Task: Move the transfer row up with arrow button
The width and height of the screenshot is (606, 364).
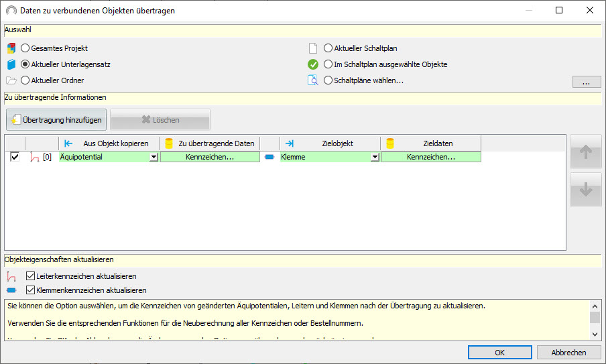Action: pyautogui.click(x=585, y=152)
